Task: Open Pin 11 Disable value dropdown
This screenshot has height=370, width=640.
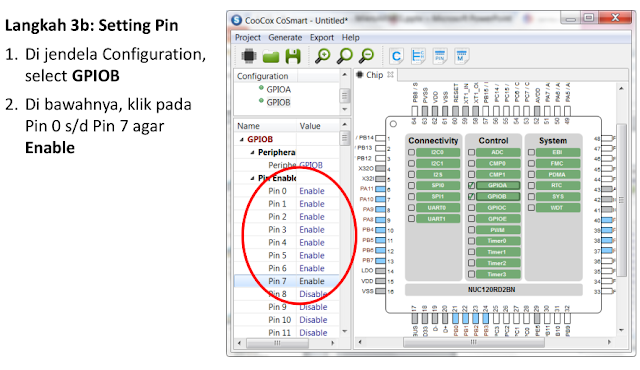Action: (x=313, y=332)
